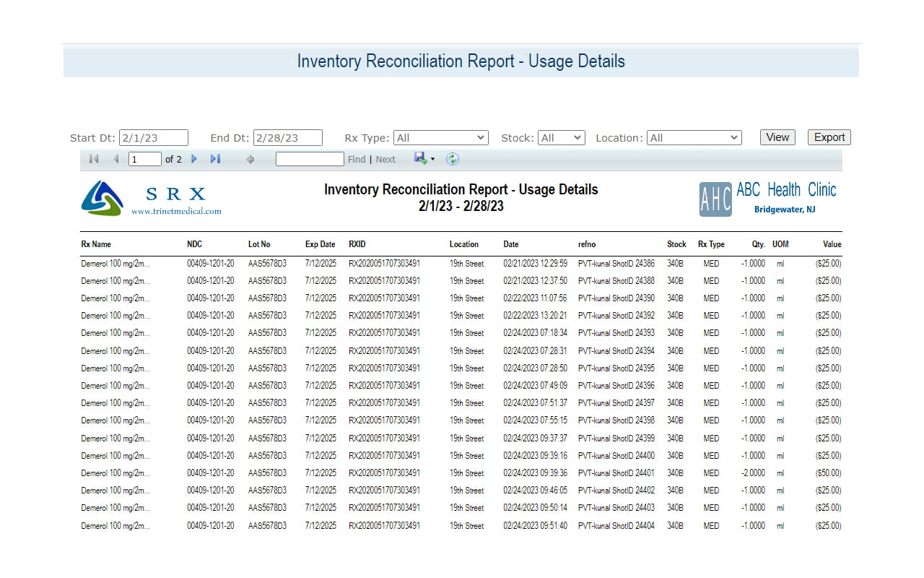Open the Stock dropdown

[x=562, y=137]
